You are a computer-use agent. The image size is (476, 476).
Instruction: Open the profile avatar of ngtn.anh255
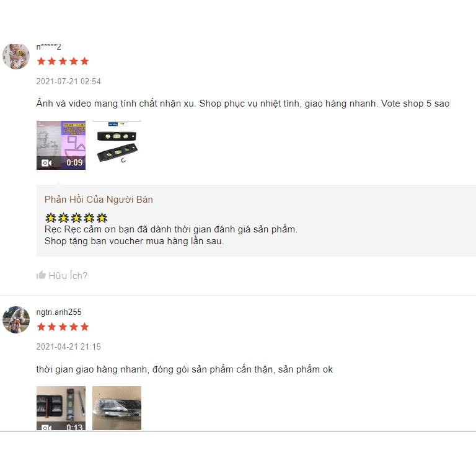[16, 320]
